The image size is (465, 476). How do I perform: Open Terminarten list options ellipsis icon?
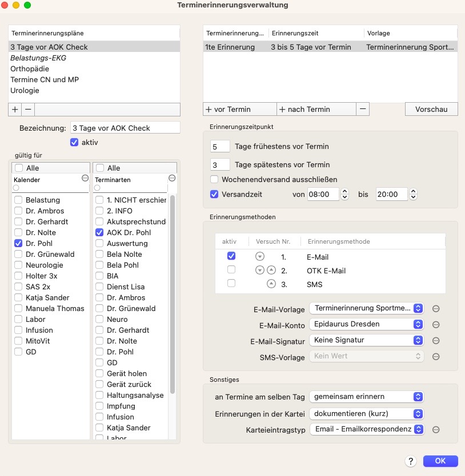click(x=172, y=178)
